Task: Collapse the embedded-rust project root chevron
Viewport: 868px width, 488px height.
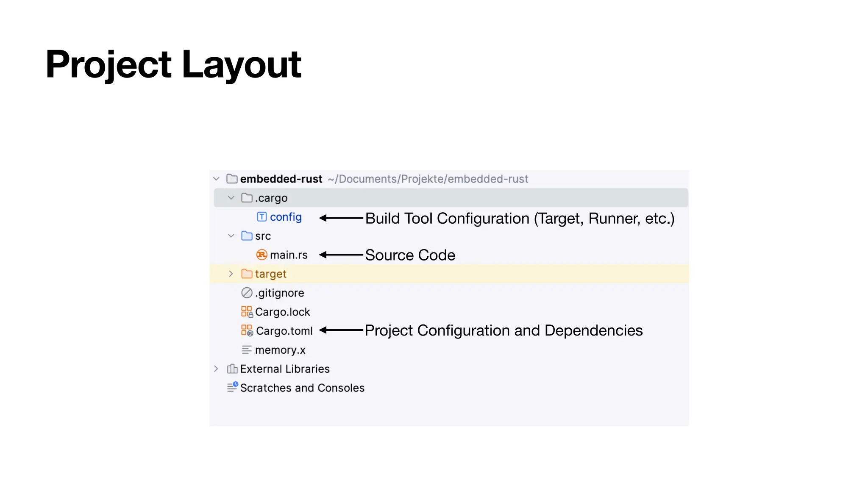Action: point(216,179)
